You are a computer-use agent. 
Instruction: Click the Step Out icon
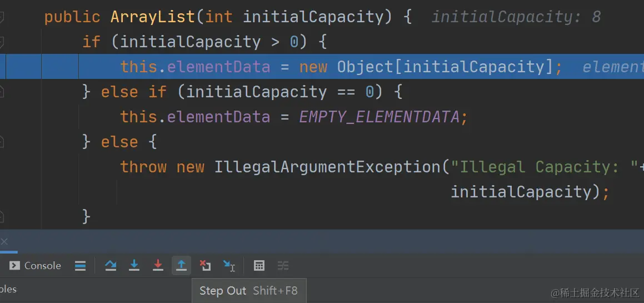coord(181,266)
